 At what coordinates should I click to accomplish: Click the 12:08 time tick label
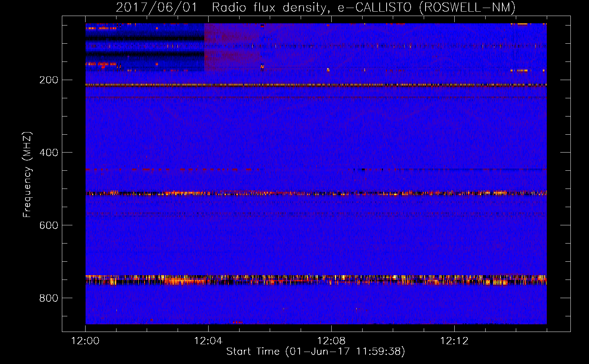[x=332, y=341]
